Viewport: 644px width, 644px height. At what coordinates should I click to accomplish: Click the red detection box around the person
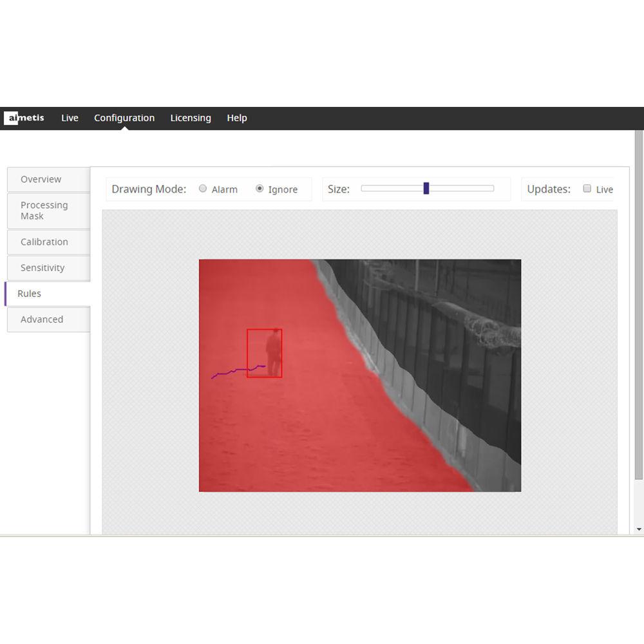coord(264,352)
